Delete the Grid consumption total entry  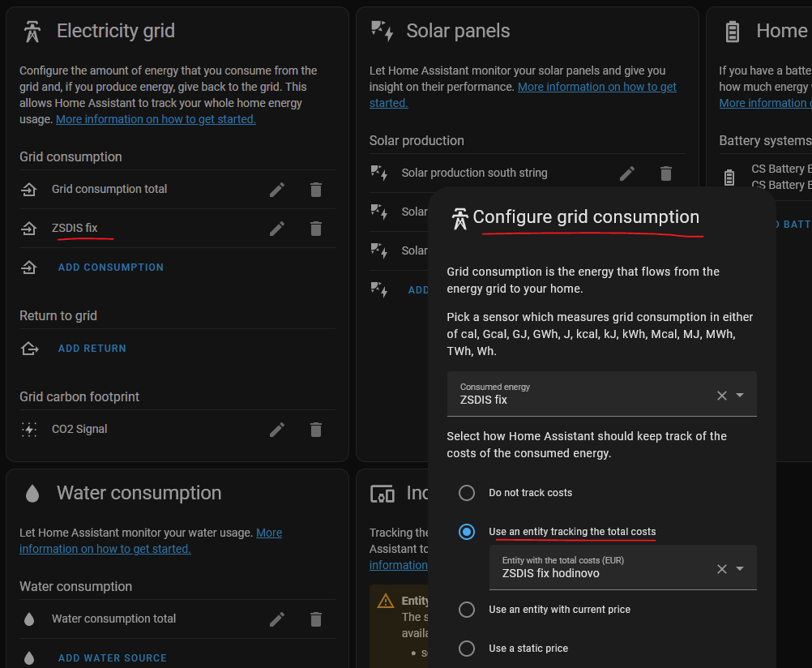click(x=316, y=190)
